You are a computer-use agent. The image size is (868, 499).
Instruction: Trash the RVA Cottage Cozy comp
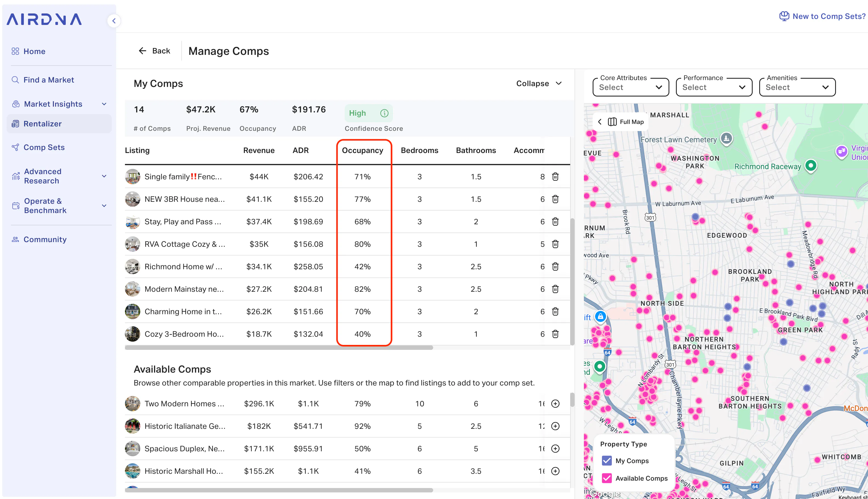(555, 244)
